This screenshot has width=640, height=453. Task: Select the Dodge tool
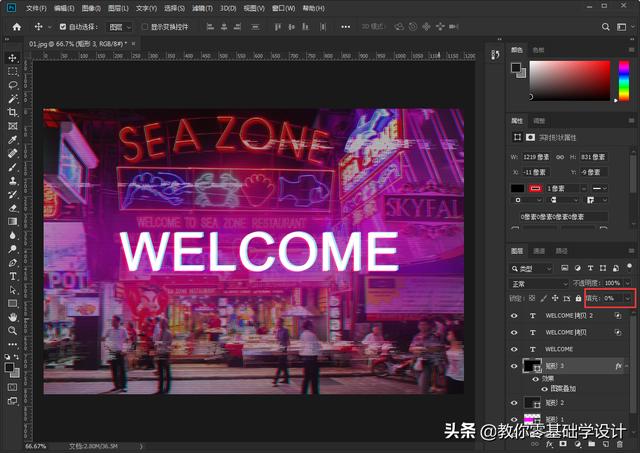(12, 249)
